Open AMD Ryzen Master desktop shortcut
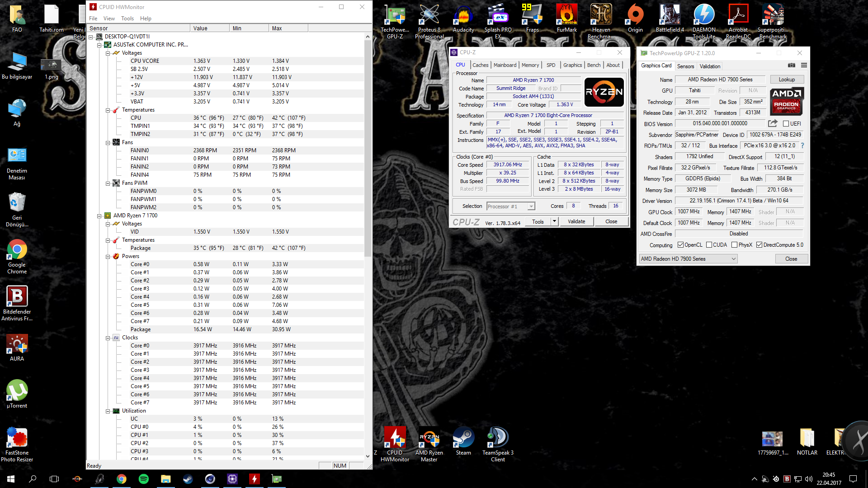 (429, 444)
